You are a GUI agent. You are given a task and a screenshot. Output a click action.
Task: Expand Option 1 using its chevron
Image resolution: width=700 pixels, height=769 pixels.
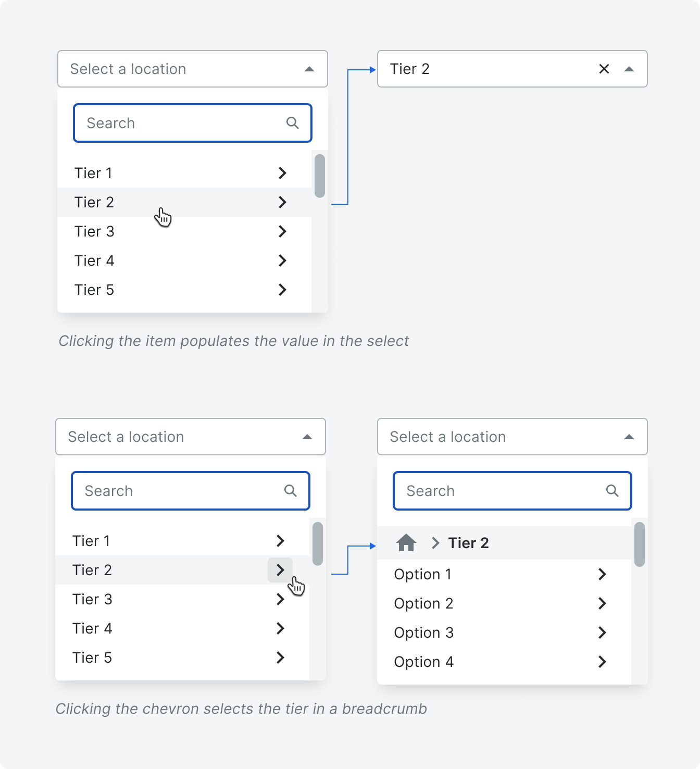point(603,574)
